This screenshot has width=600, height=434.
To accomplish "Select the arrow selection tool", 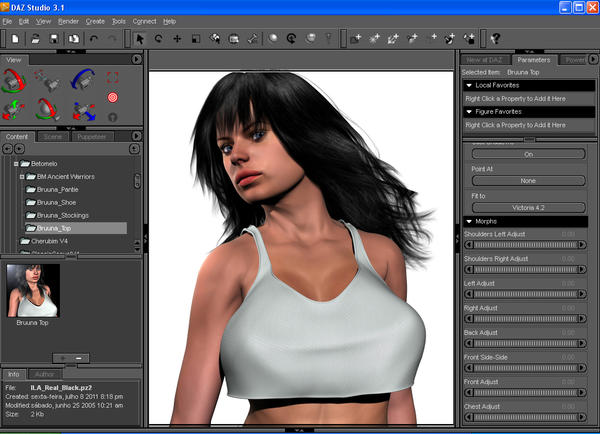I will pyautogui.click(x=140, y=39).
